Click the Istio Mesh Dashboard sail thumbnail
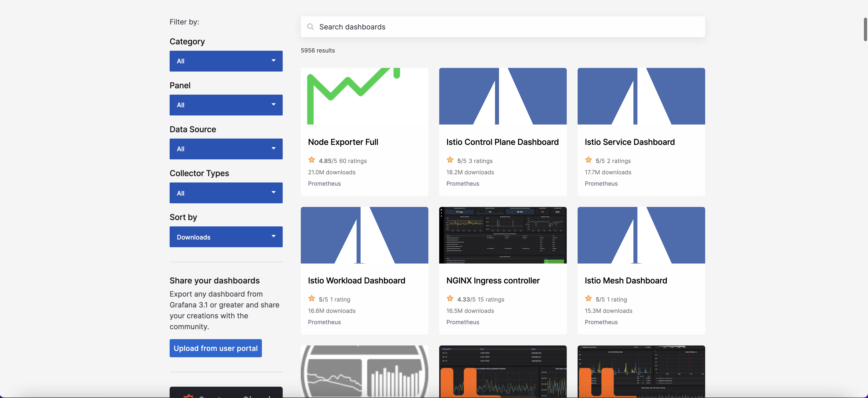 click(x=641, y=235)
